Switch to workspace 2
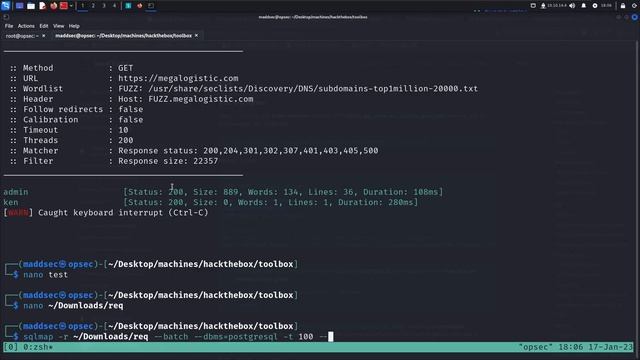The height and width of the screenshot is (360, 640). (x=93, y=6)
